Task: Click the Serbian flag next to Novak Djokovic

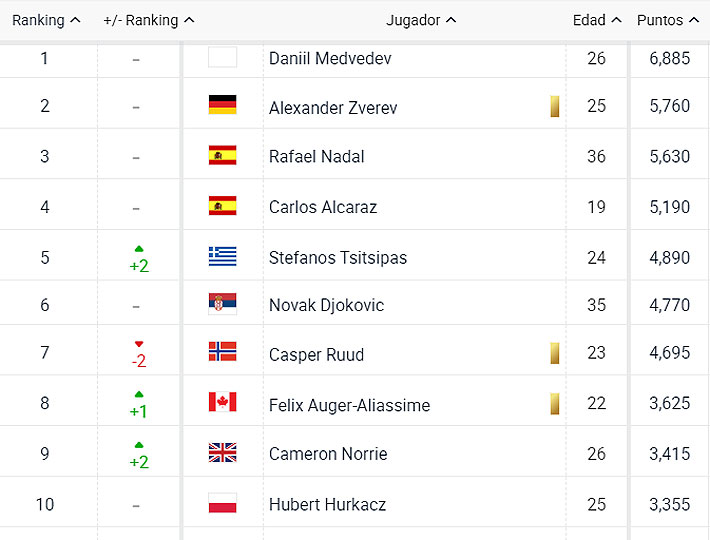Action: 222,305
